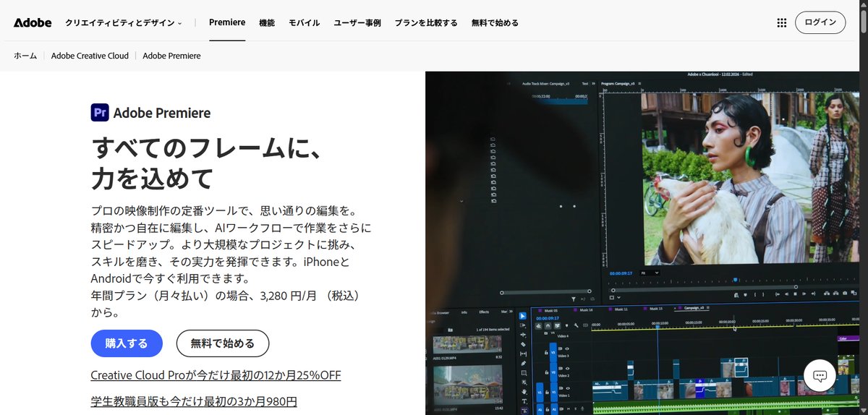Click the Adobe logo in the header
The height and width of the screenshot is (415, 868).
click(33, 22)
